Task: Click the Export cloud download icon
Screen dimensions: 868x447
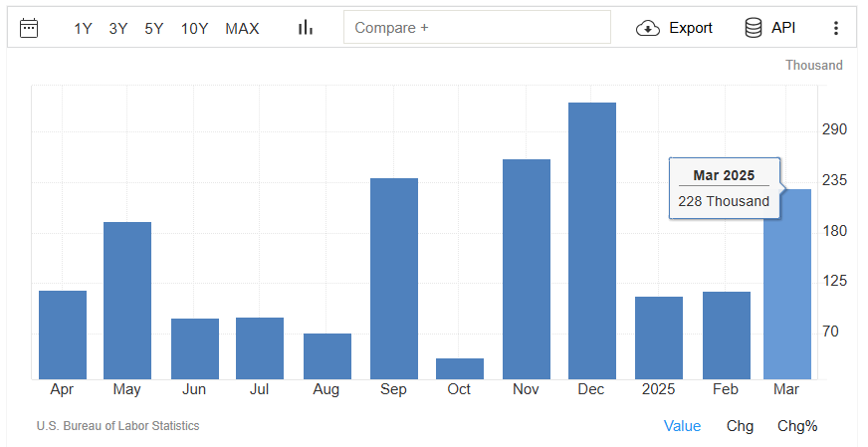Action: 648,28
